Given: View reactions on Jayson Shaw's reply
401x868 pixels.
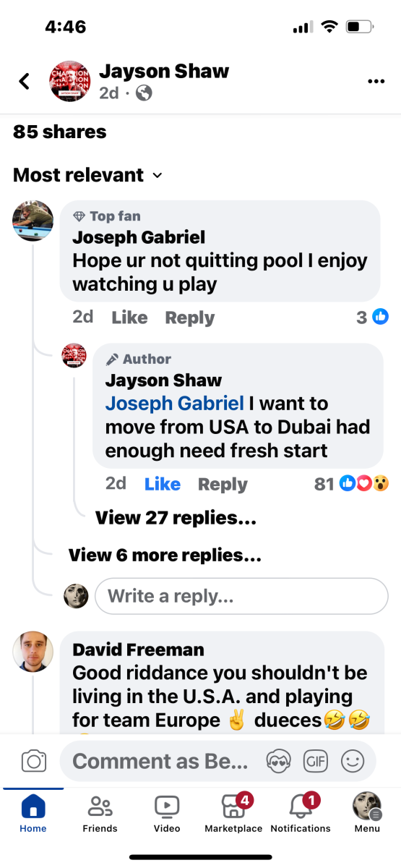Looking at the screenshot, I should coord(352,484).
